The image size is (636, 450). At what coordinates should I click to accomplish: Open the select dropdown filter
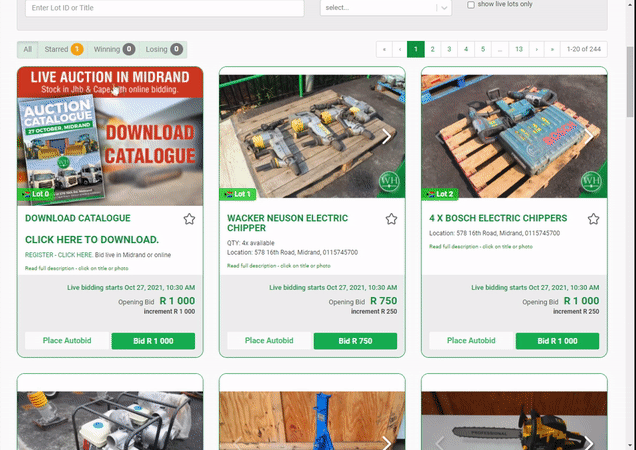click(x=386, y=7)
